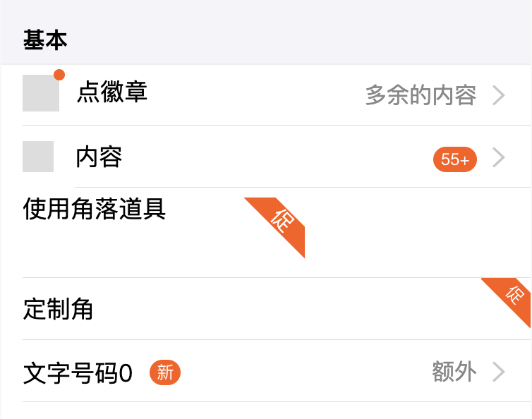Open the 使用角落道具 list item
532x419 pixels.
pyautogui.click(x=95, y=209)
